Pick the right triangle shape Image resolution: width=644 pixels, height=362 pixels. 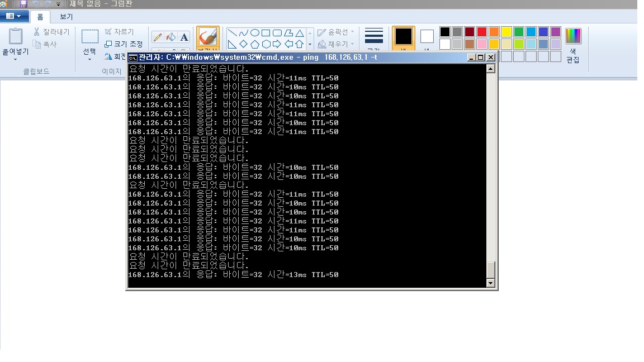[x=232, y=44]
